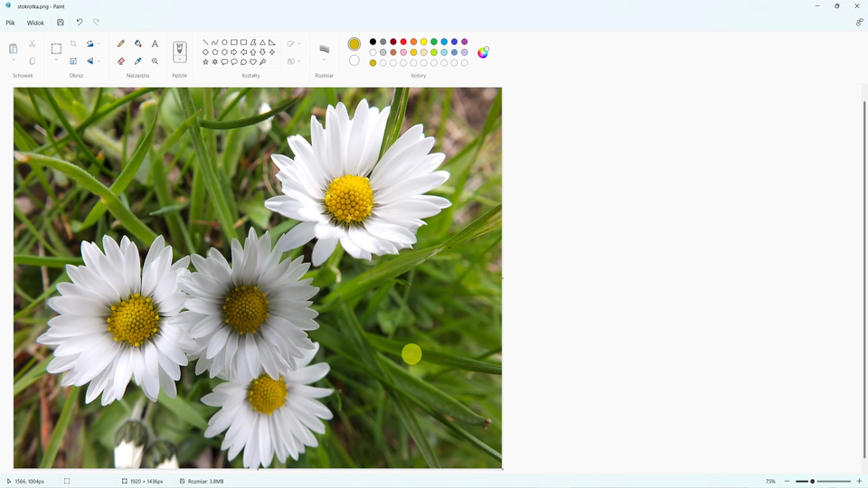Select the Fill bucket tool

click(x=138, y=43)
